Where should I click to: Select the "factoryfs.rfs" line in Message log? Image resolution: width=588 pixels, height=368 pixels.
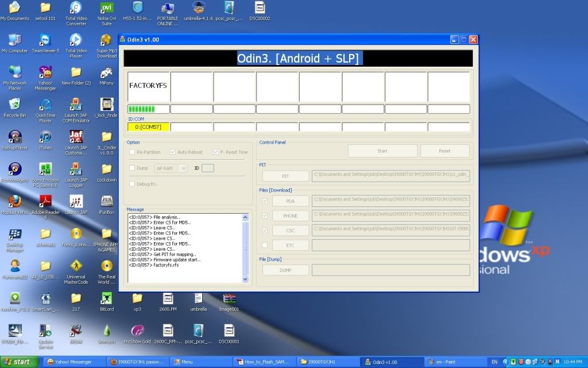(x=154, y=265)
